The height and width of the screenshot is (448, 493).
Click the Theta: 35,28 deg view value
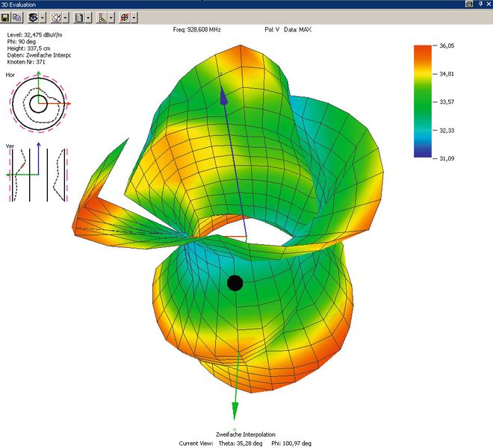241,444
